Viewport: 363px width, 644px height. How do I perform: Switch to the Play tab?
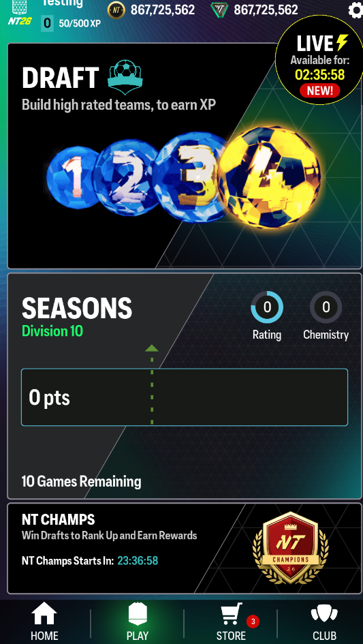[x=138, y=622]
